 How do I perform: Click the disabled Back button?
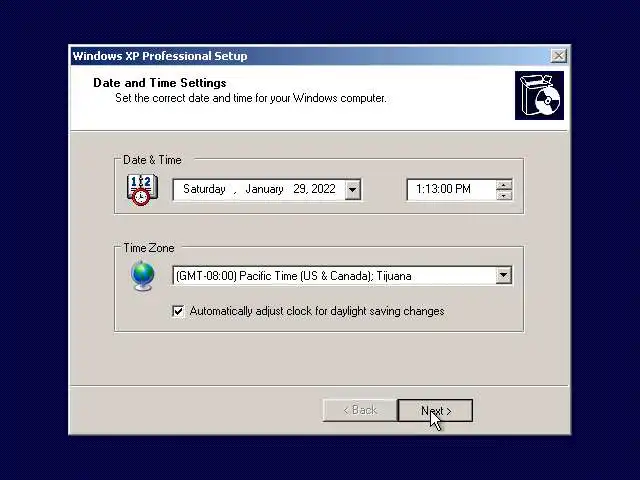(360, 410)
